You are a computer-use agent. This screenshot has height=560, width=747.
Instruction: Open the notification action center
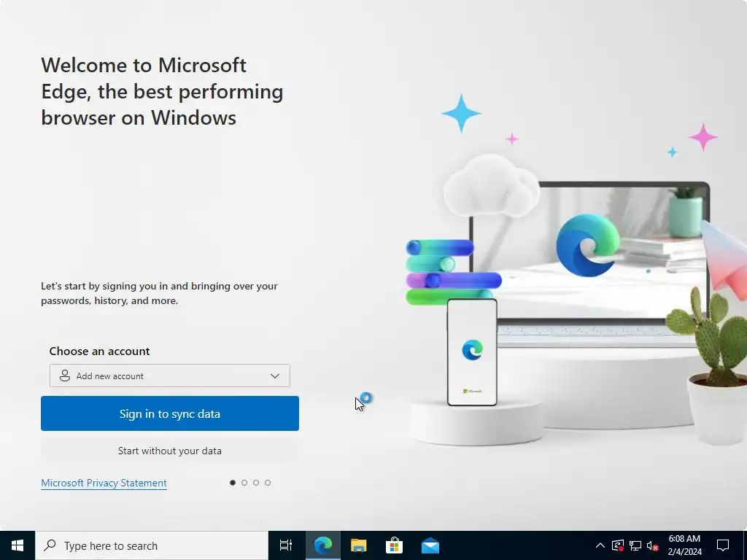[723, 545]
